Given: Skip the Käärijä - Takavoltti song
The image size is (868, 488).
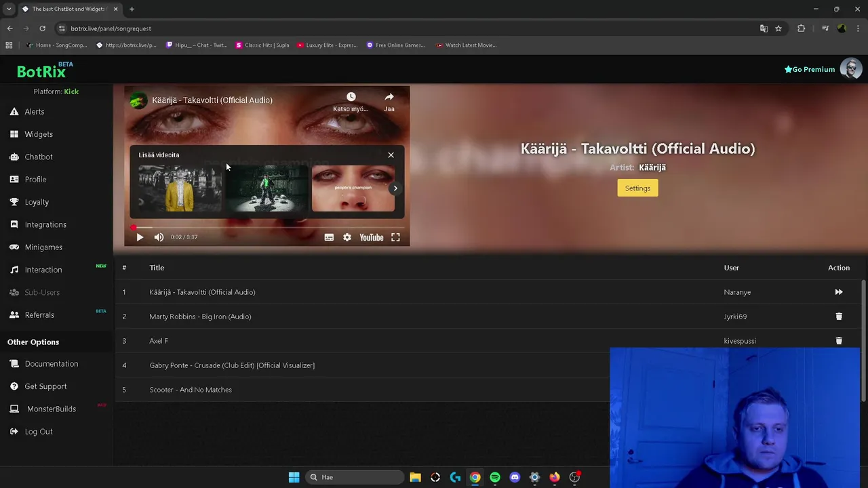Looking at the screenshot, I should 839,292.
